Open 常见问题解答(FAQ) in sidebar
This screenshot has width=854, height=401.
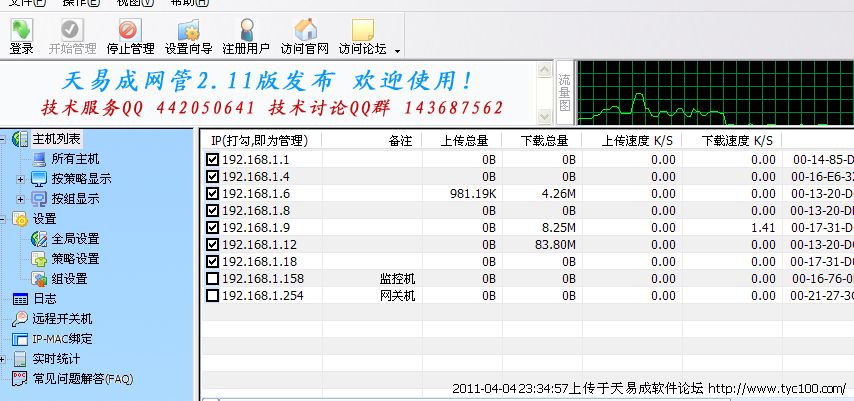(x=82, y=379)
